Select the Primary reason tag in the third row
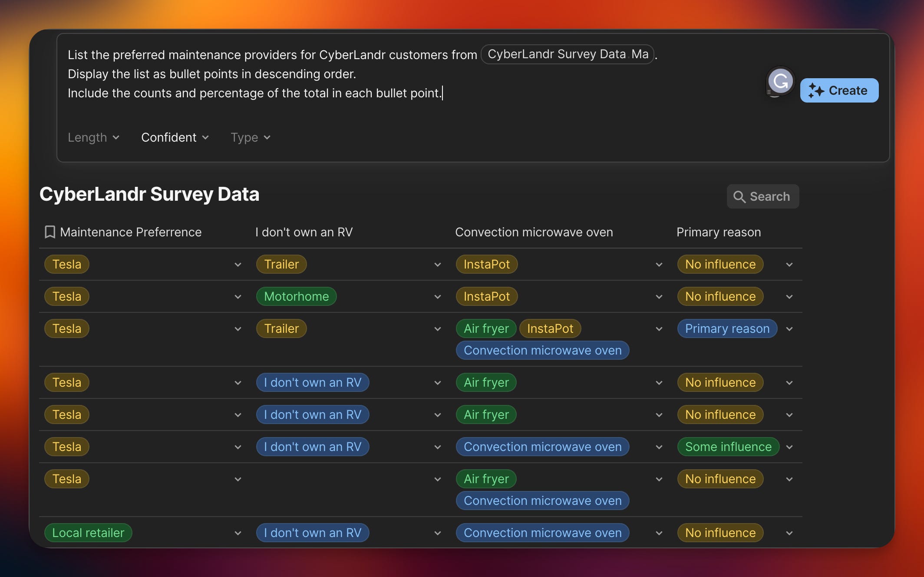The width and height of the screenshot is (924, 577). point(727,328)
